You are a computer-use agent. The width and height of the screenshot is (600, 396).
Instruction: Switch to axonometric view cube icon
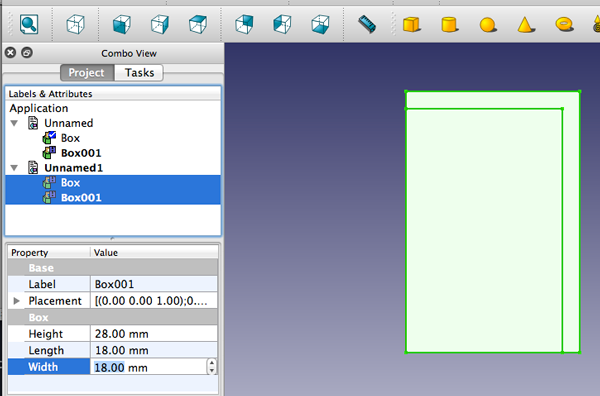[75, 24]
